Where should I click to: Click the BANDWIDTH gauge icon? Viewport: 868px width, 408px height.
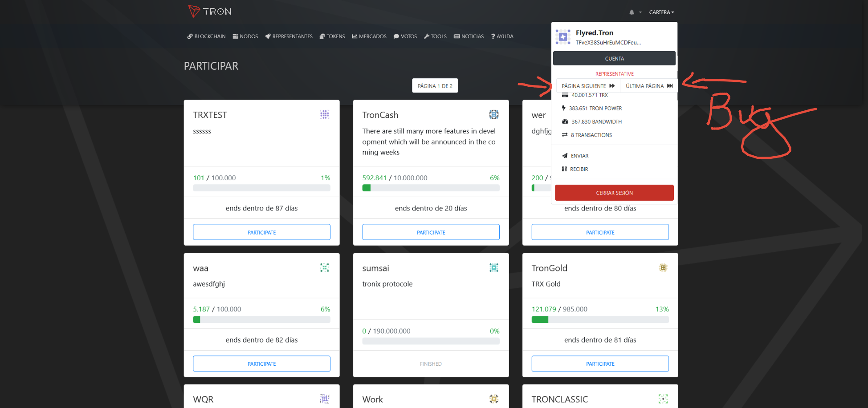tap(565, 121)
